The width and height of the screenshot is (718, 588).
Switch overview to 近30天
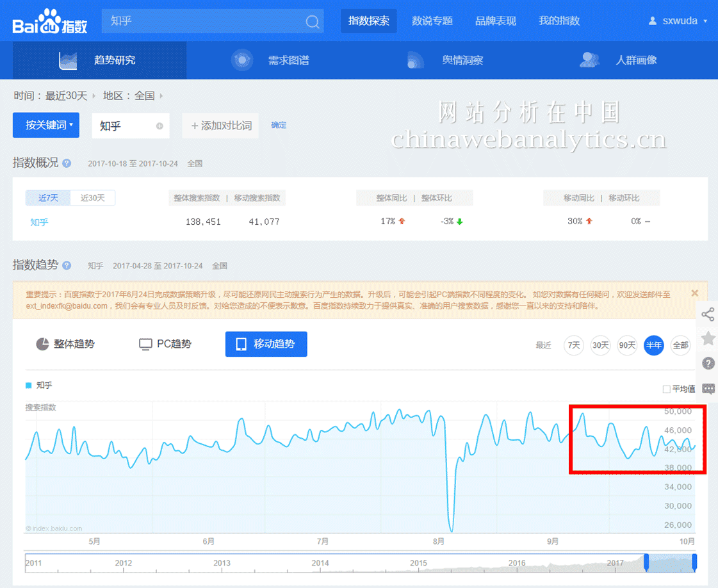point(93,198)
